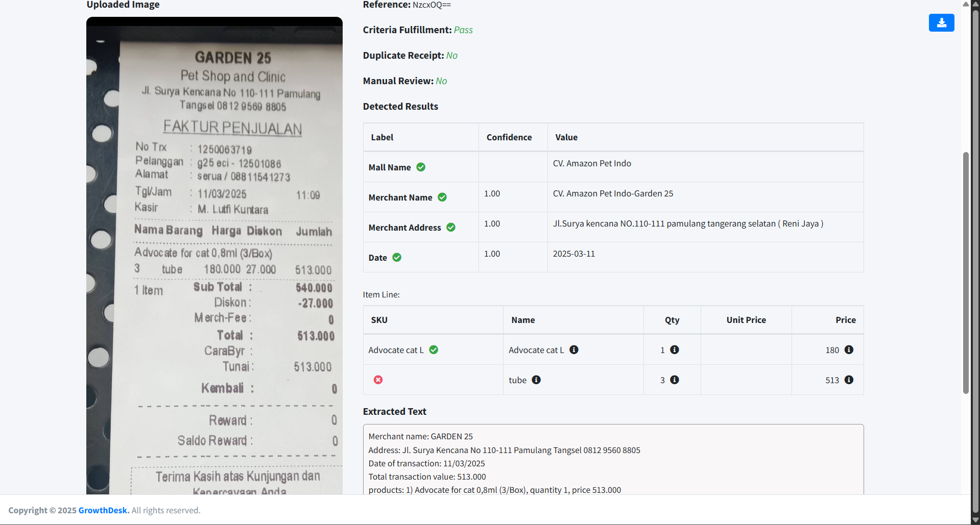Click the 'Total transaction value: 513.000' line
The width and height of the screenshot is (980, 525).
point(427,477)
